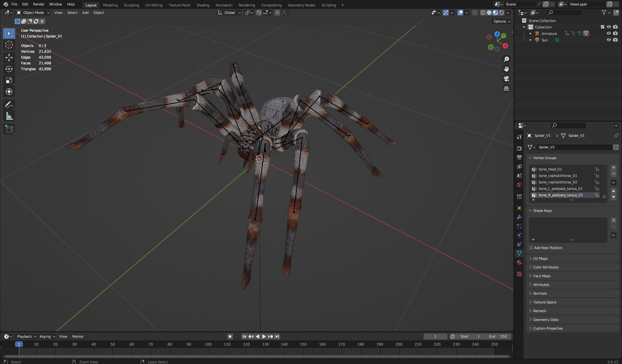Disable Sun in renders
Viewport: 622px width, 364px height.
(615, 40)
